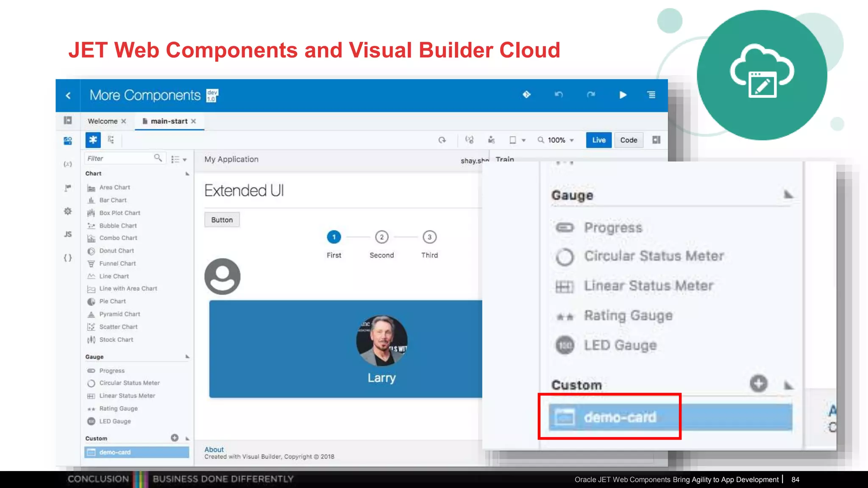Open the palette list view dropdown
Viewport: 868px width, 488px height.
coord(179,159)
